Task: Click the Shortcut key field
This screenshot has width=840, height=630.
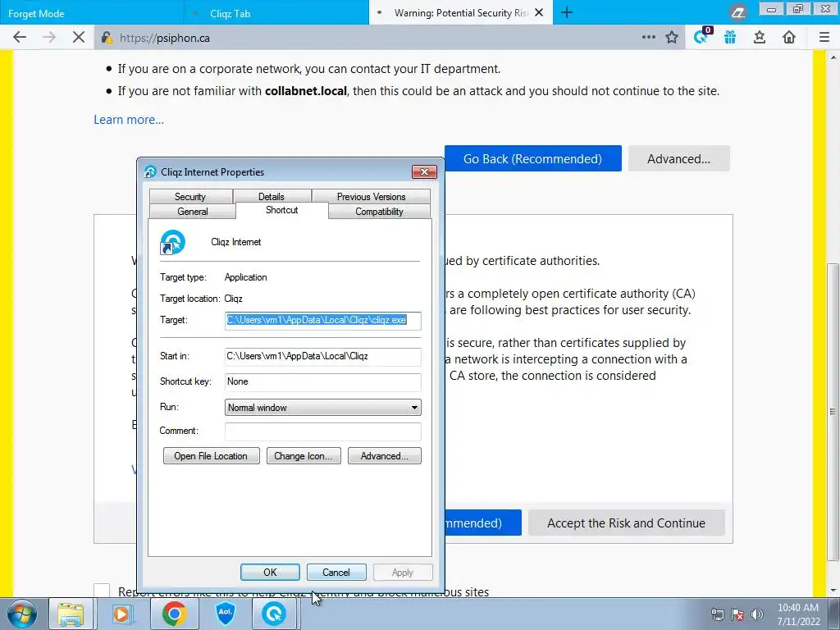Action: 323,382
